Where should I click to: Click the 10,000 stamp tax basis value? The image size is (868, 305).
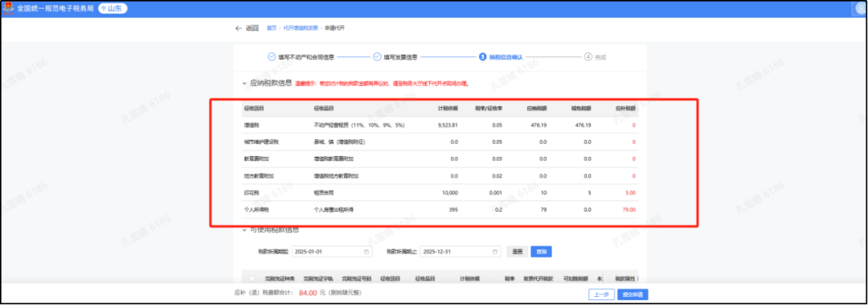451,193
